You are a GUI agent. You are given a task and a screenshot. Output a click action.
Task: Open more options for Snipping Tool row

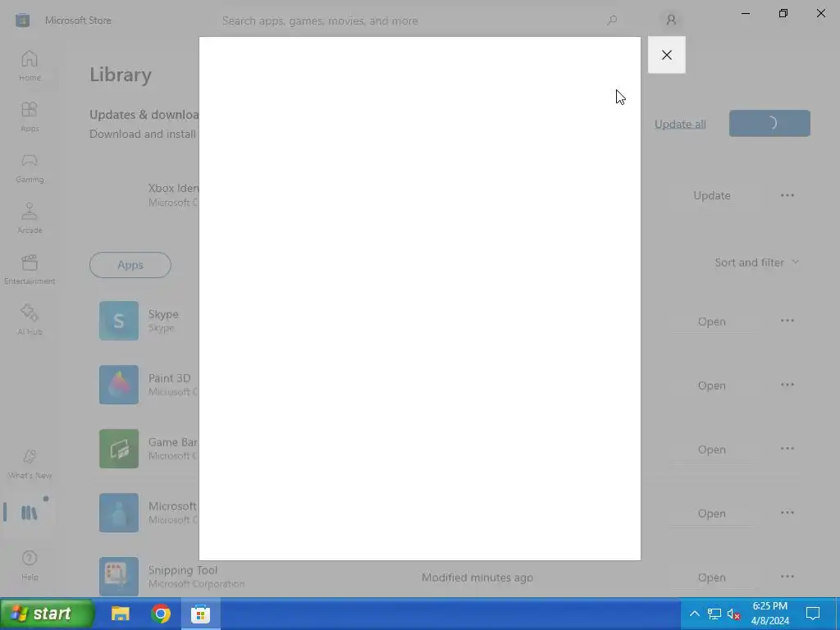(x=787, y=577)
